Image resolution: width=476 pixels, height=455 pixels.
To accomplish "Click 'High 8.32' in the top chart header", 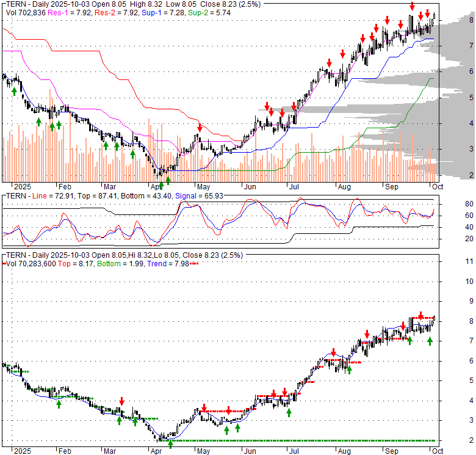I will point(146,4).
